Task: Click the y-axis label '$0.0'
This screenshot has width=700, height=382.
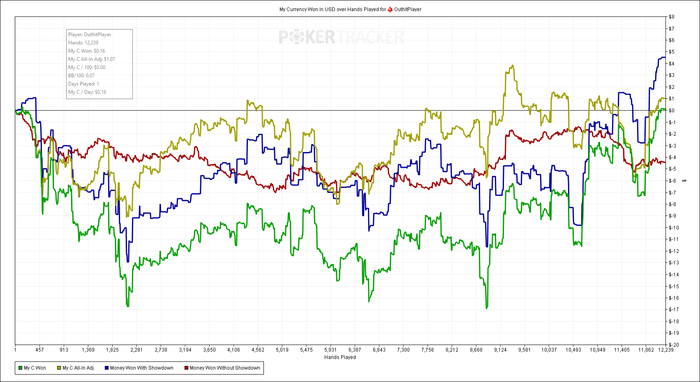Action: pyautogui.click(x=672, y=111)
